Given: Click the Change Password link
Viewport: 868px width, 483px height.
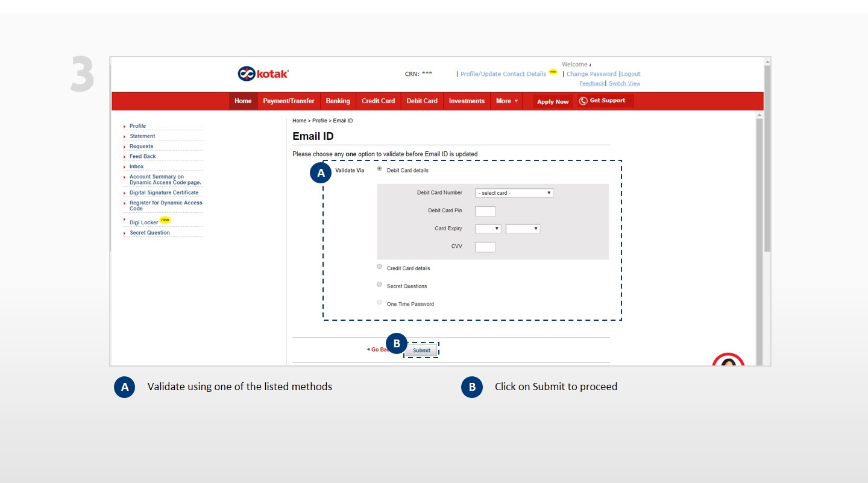Looking at the screenshot, I should tap(591, 74).
